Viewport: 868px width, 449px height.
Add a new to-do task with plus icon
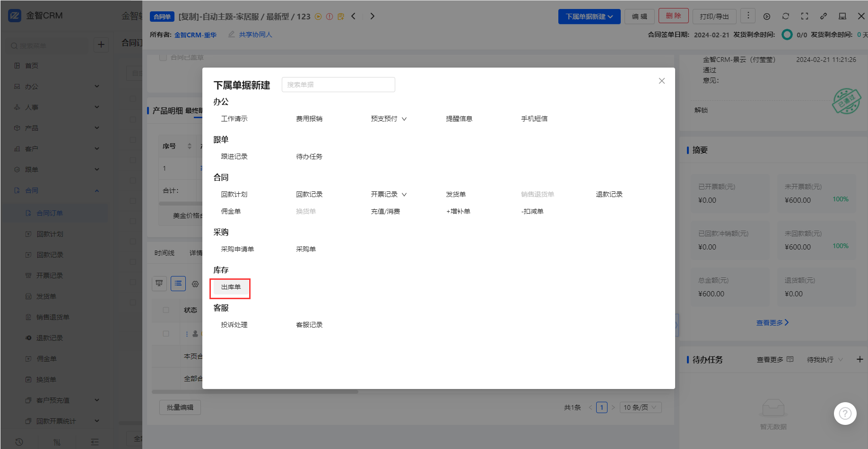[859, 360]
